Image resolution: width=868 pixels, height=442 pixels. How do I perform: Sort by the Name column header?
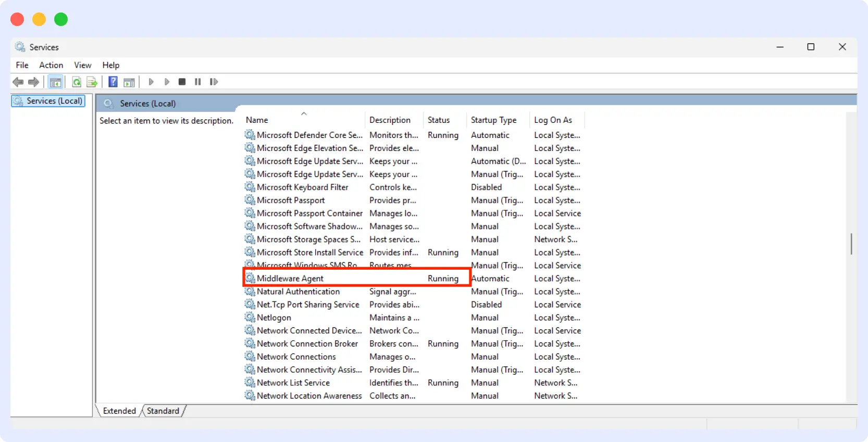[x=304, y=120]
